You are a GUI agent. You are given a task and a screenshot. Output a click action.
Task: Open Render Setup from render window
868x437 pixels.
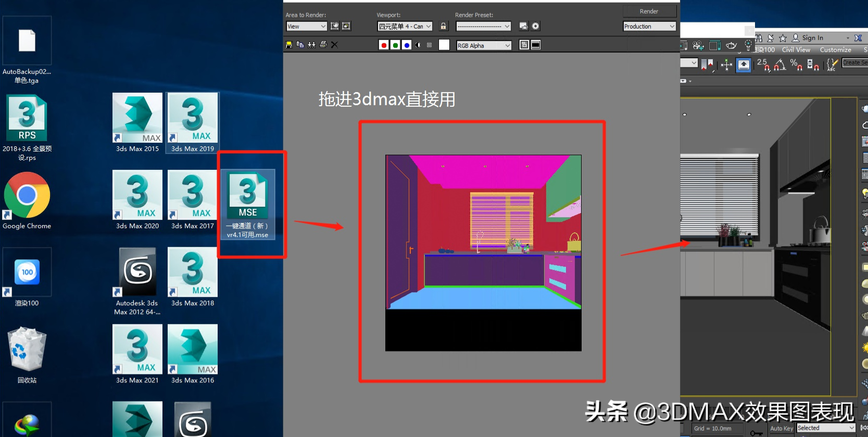coord(524,26)
